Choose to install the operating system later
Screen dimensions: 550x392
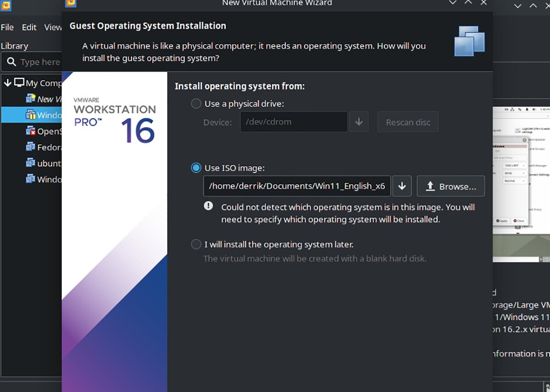coord(196,244)
